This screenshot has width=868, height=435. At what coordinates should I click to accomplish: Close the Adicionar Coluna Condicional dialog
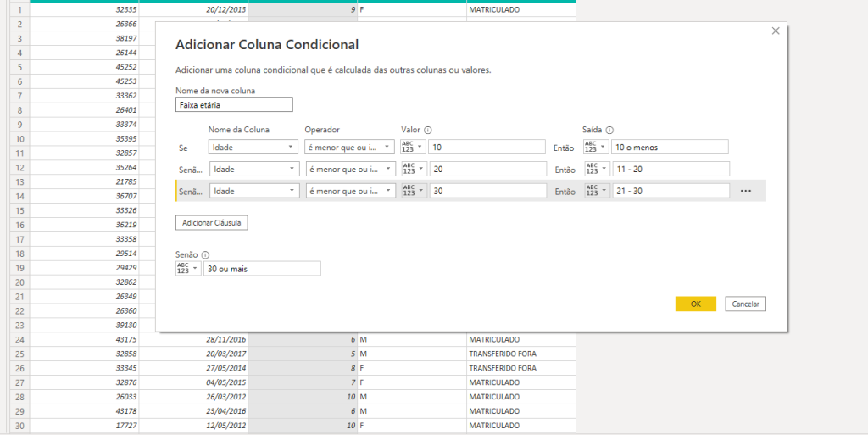(775, 31)
